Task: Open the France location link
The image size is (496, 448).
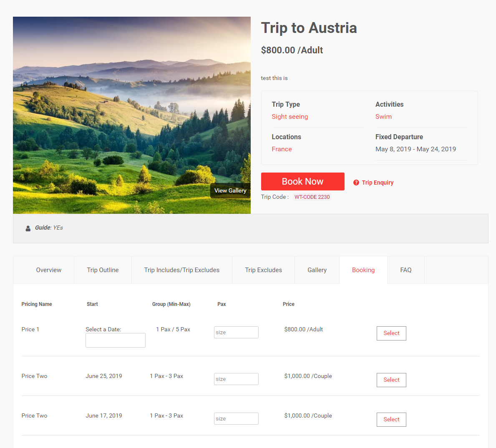Action: pos(282,149)
